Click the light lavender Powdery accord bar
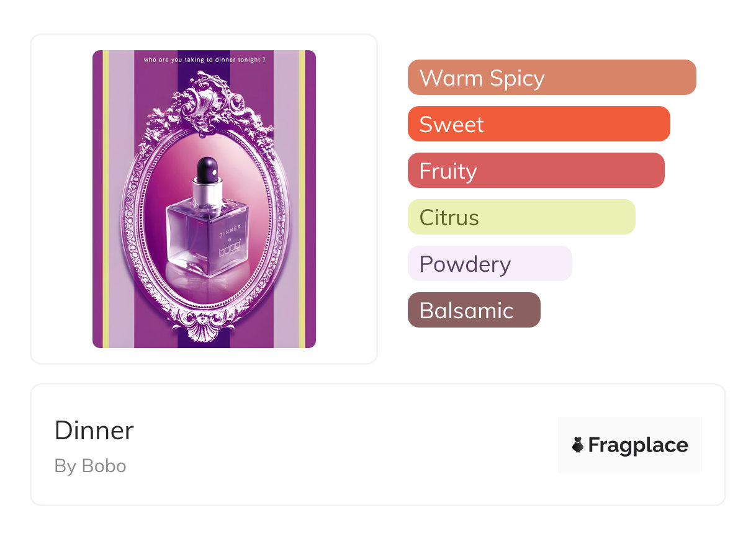The width and height of the screenshot is (756, 536). pyautogui.click(x=489, y=264)
